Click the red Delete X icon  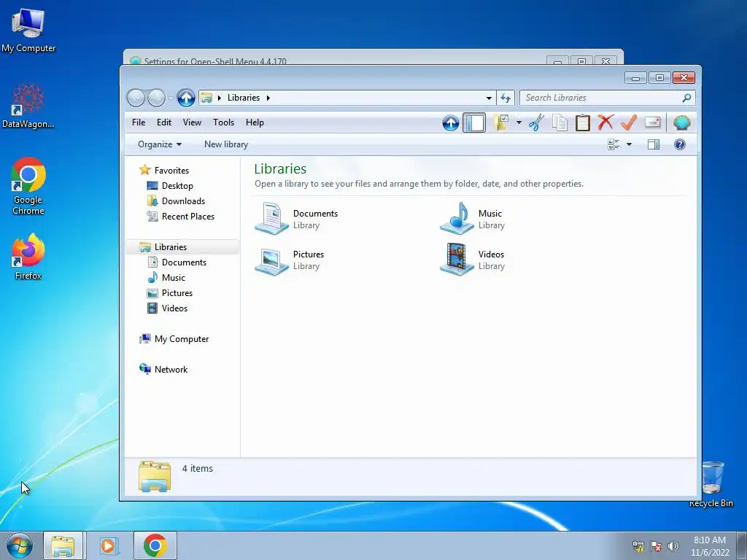pyautogui.click(x=605, y=122)
